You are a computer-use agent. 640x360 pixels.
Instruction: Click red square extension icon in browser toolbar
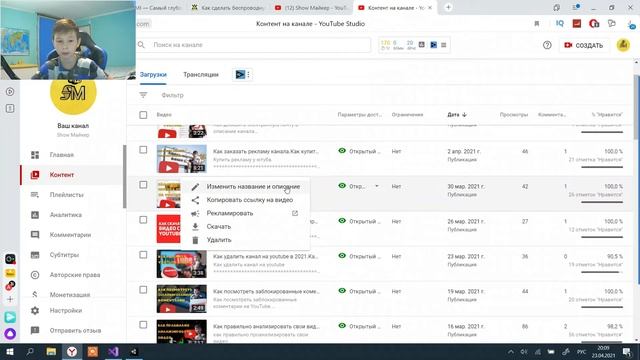(577, 24)
